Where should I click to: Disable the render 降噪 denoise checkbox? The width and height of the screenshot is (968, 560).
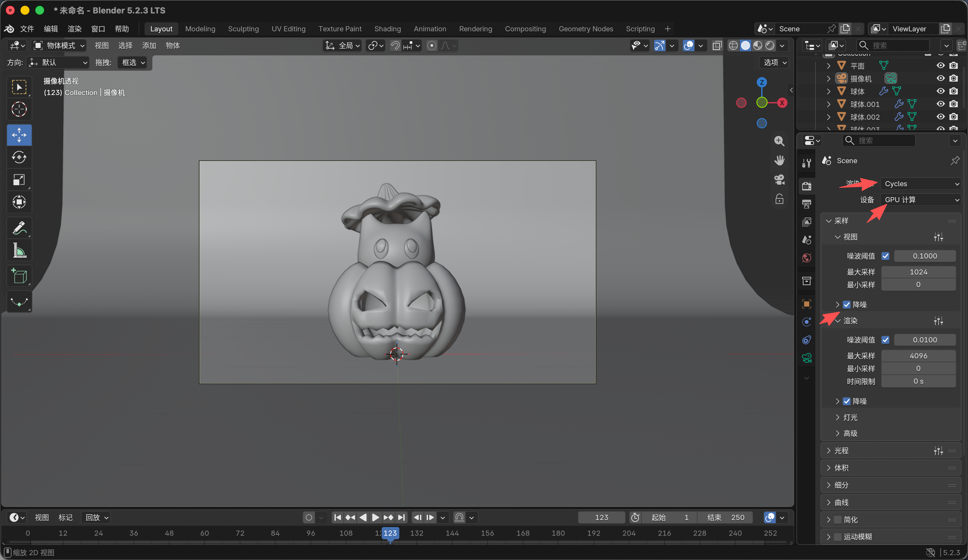[x=847, y=401]
